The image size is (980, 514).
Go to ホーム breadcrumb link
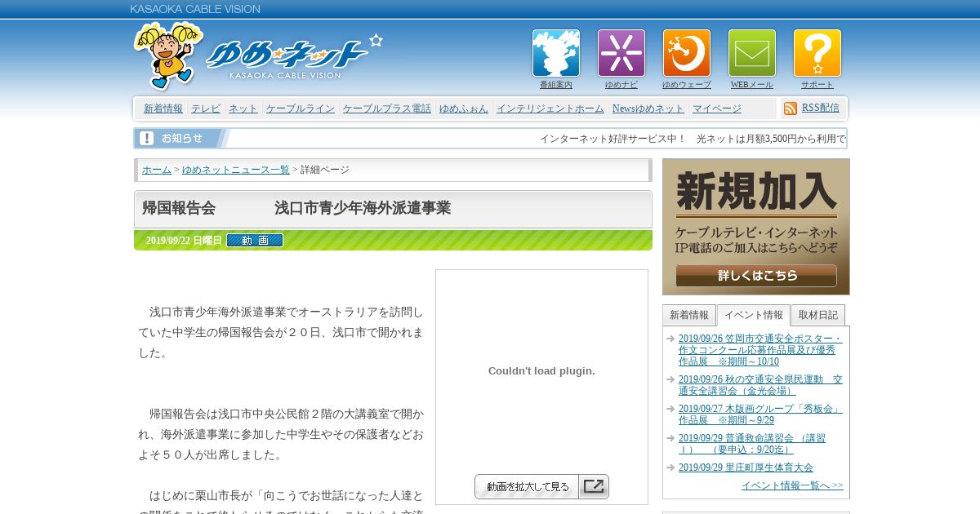click(157, 170)
